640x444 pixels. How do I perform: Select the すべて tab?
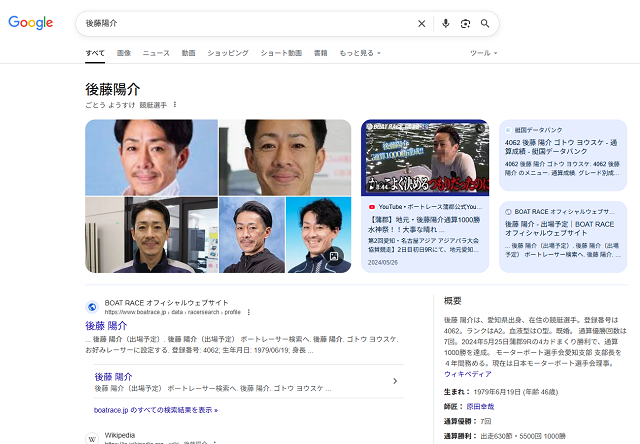pos(95,53)
